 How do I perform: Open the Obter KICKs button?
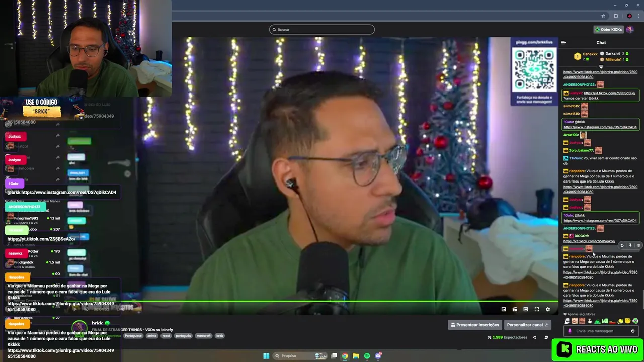609,29
